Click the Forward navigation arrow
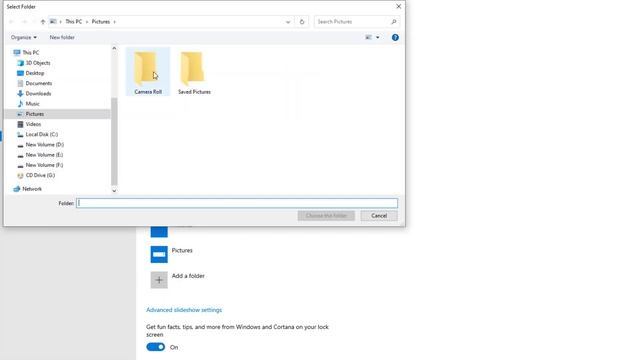Viewport: 640px width, 360px height. tap(24, 22)
